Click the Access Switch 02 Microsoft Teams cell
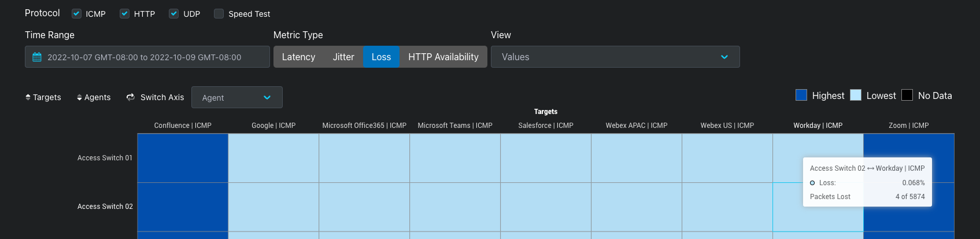Image resolution: width=980 pixels, height=239 pixels. tap(455, 207)
